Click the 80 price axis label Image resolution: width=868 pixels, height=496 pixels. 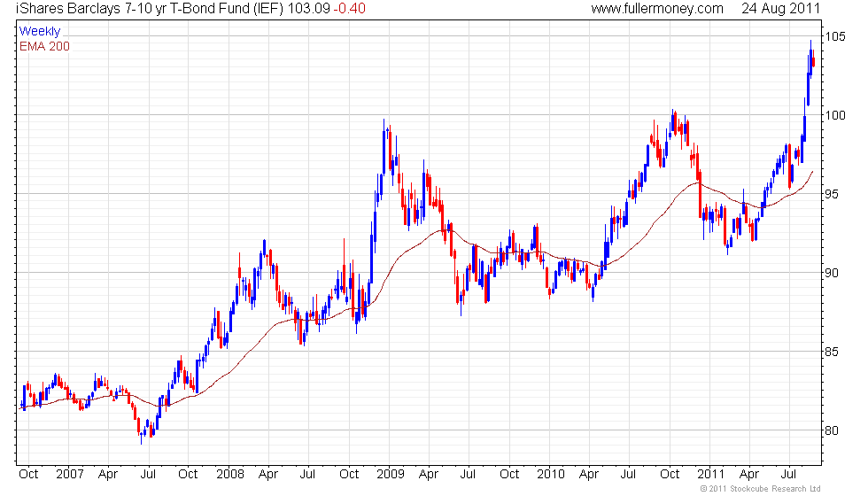832,430
